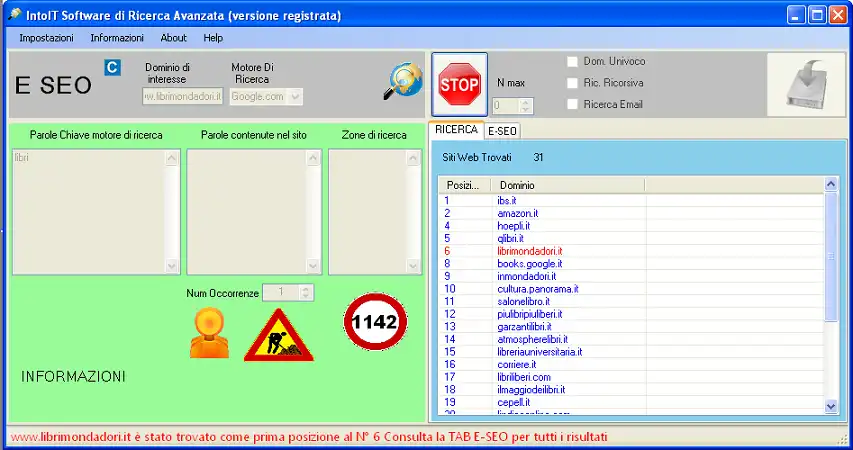Open the Motore Di Ricerca Google.com dropdown
This screenshot has width=853, height=450.
(x=295, y=97)
